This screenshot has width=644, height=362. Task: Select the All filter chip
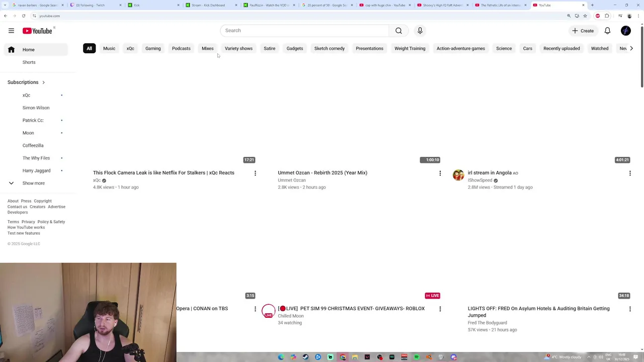[89, 49]
